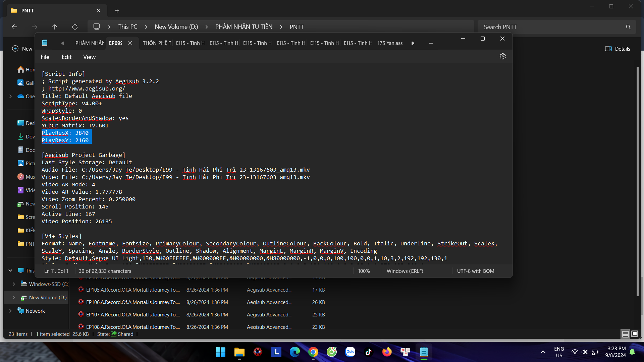Screen dimensions: 644x362
Task: Close the EP099 Notepad tab
Action: [x=130, y=43]
